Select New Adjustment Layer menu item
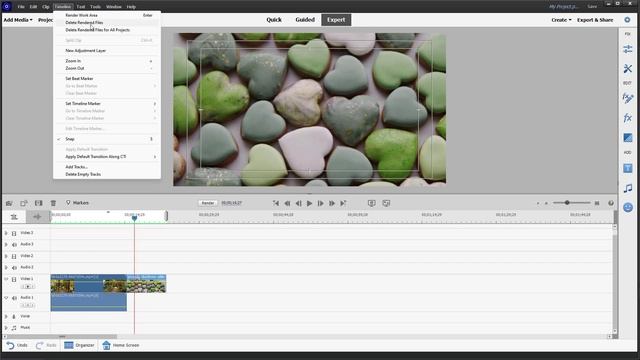The width and height of the screenshot is (640, 360). click(86, 51)
